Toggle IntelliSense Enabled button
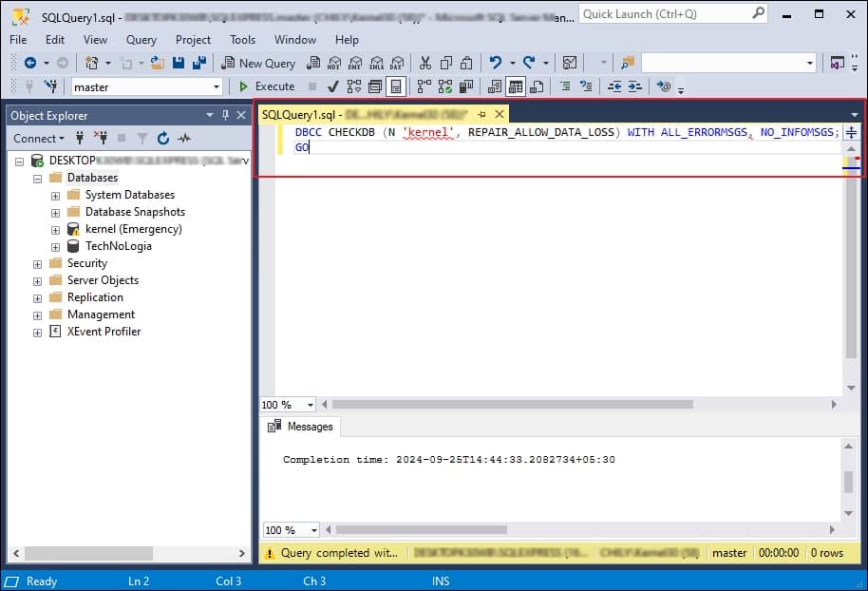 [x=396, y=86]
